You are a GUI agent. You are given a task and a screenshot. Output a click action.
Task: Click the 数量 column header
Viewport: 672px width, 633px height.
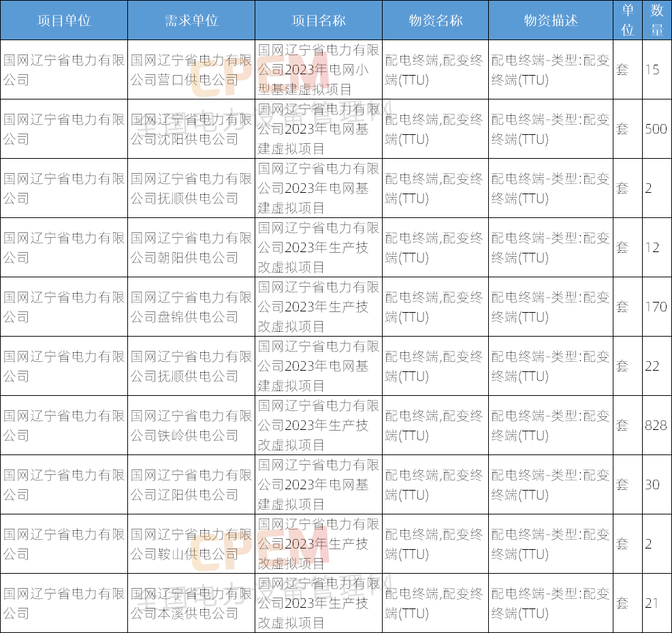pyautogui.click(x=656, y=20)
